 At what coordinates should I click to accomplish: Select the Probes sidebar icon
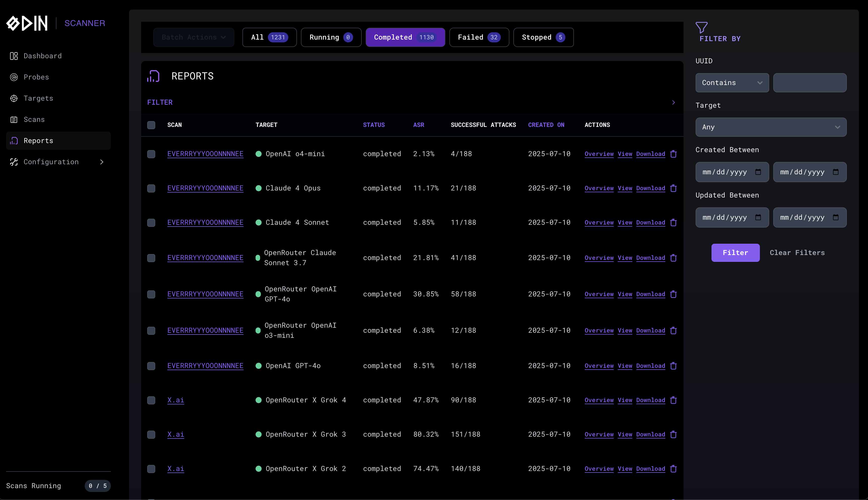coord(14,77)
